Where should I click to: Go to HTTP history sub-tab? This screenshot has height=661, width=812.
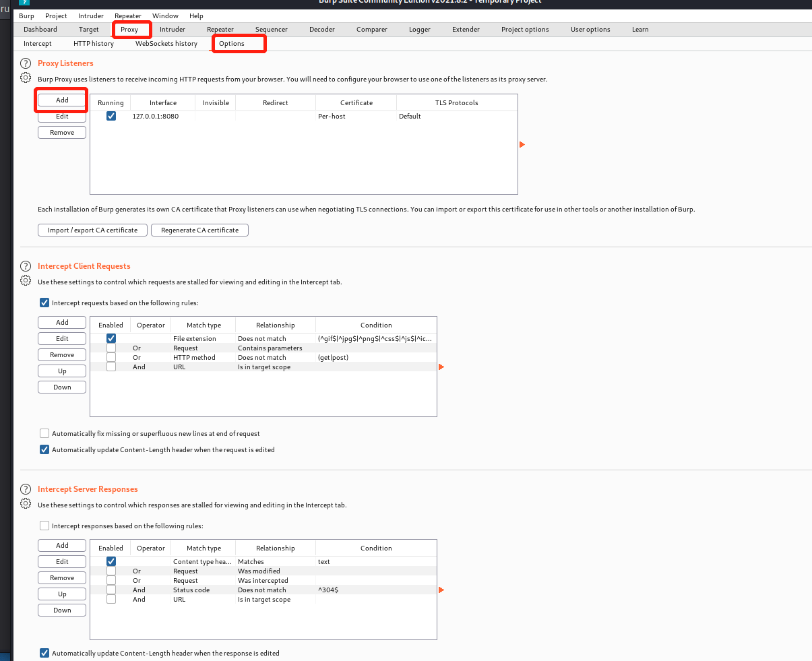tap(94, 44)
